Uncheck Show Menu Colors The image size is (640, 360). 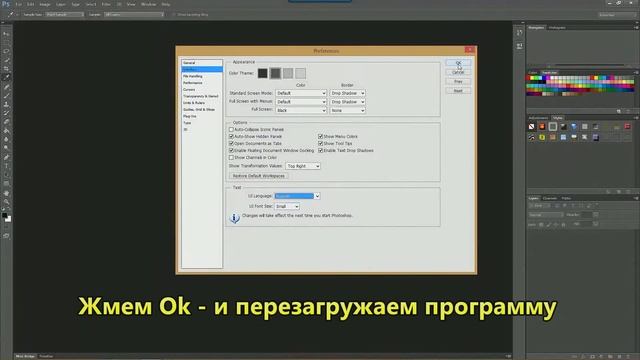320,136
